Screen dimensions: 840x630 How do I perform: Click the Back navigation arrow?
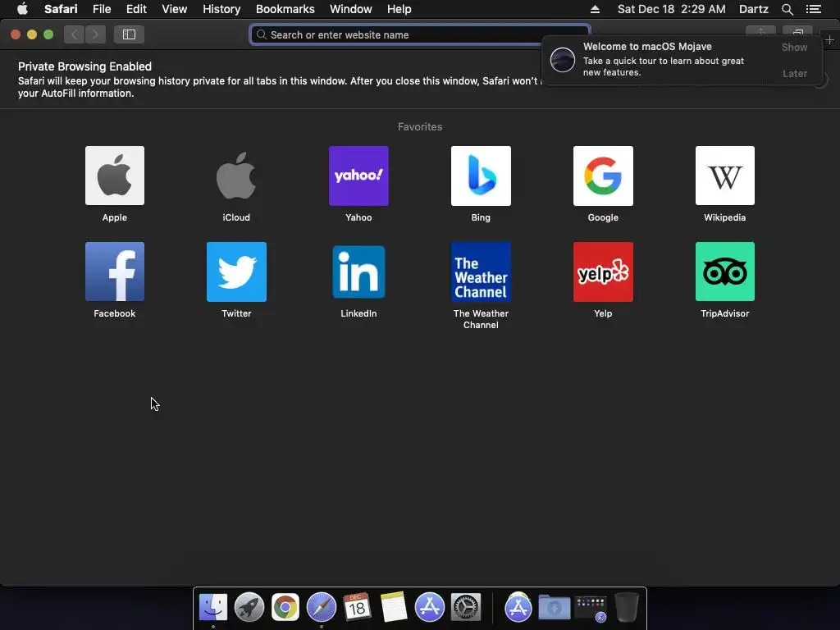pos(75,34)
